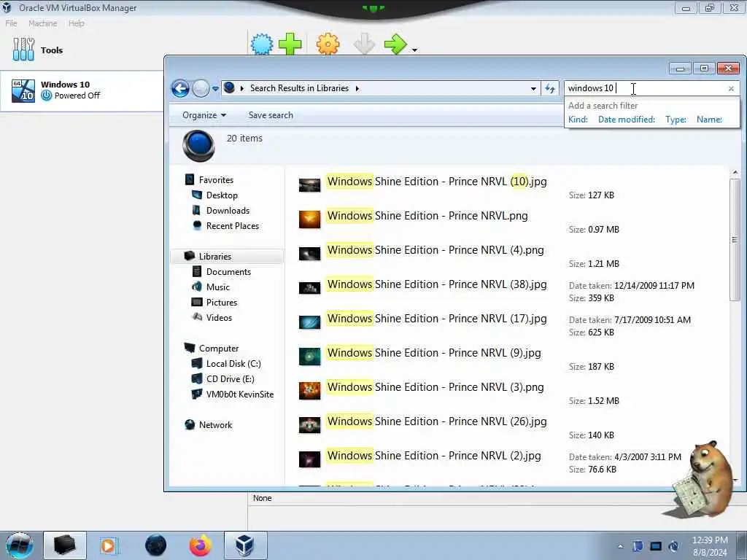Click the New (blue starburst) VirtualBox toolbar icon
The image size is (747, 560).
click(x=262, y=44)
